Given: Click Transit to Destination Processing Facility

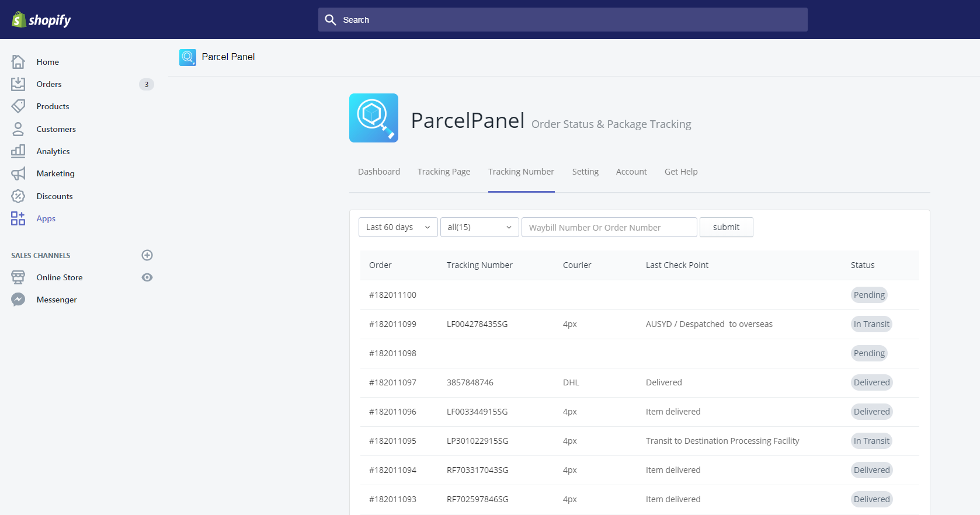Looking at the screenshot, I should coord(722,441).
